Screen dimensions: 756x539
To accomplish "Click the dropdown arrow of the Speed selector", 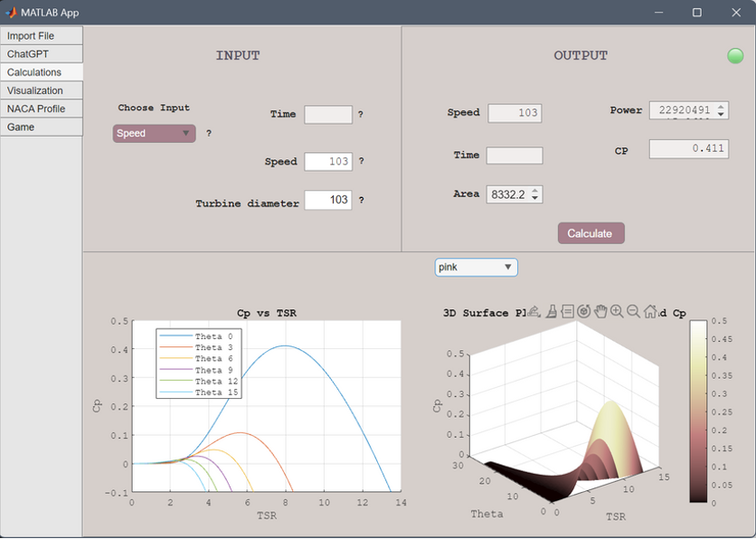I will tap(185, 134).
